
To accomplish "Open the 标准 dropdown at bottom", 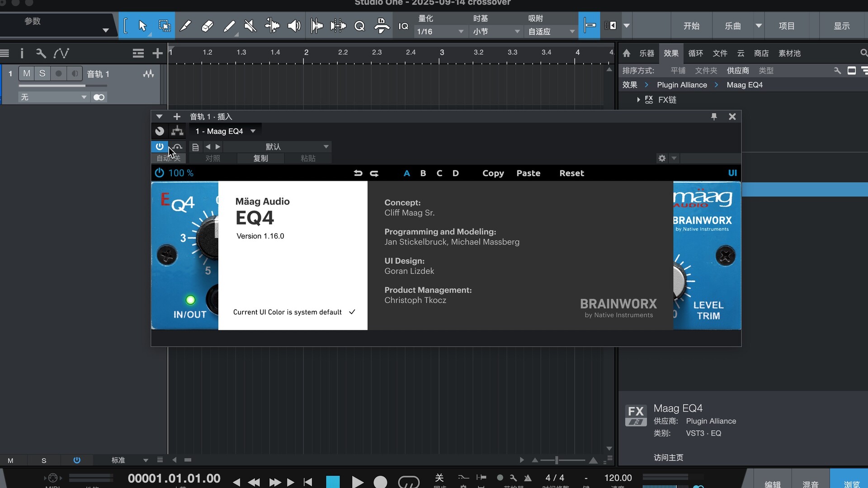I will coord(130,460).
